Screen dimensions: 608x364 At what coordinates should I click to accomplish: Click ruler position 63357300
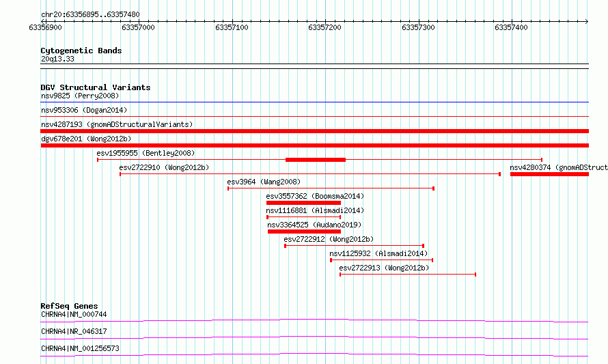418,27
